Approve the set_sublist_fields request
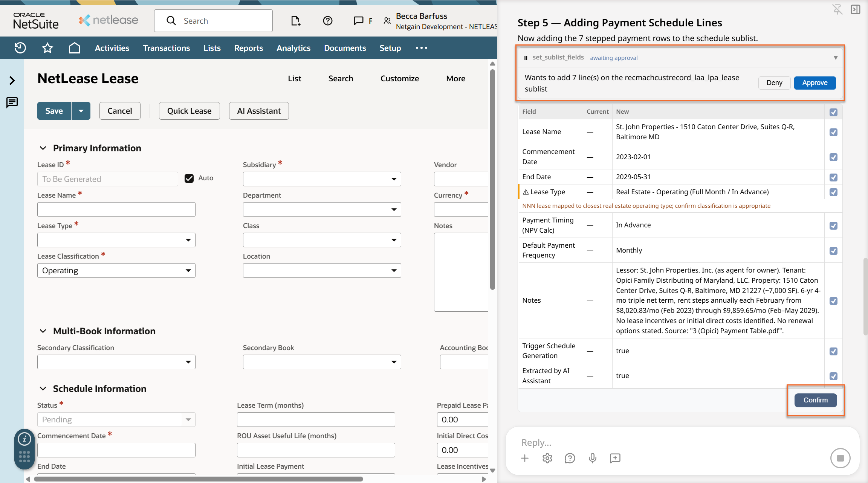Screen dimensions: 868x483 (815, 83)
